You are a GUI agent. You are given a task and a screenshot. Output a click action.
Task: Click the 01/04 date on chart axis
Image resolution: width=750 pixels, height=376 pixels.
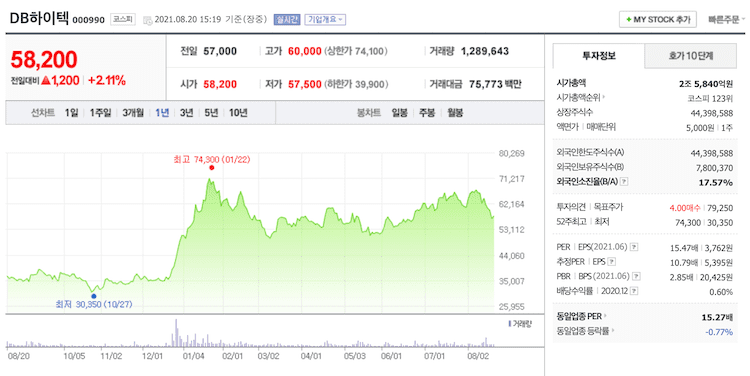tap(194, 356)
